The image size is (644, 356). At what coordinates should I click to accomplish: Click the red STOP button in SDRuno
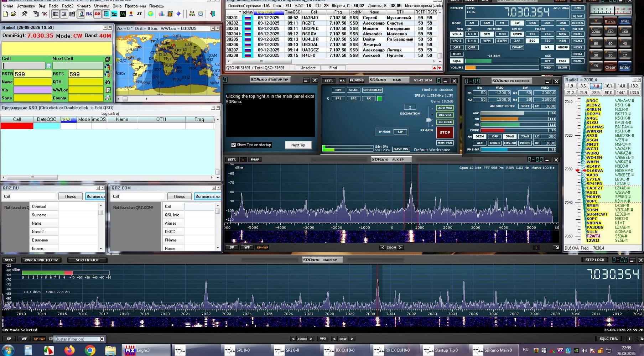click(445, 132)
